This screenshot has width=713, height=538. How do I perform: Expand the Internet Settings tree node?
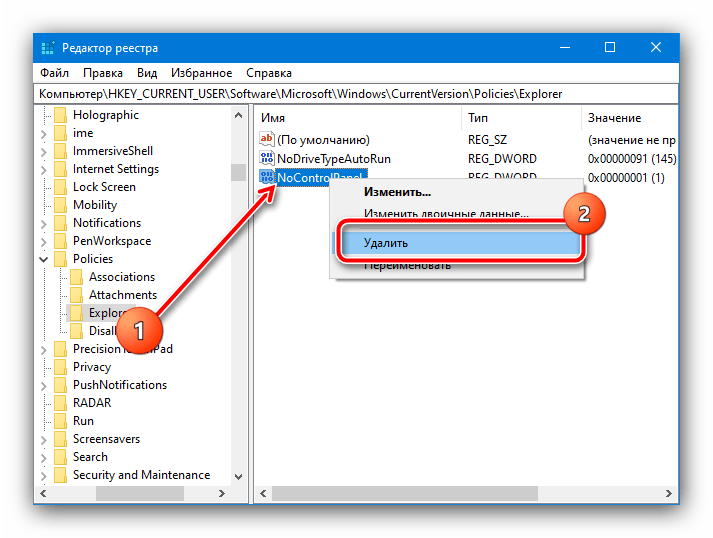point(44,170)
